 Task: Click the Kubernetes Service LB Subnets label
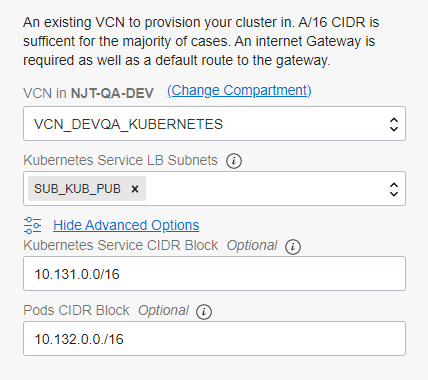coord(120,160)
